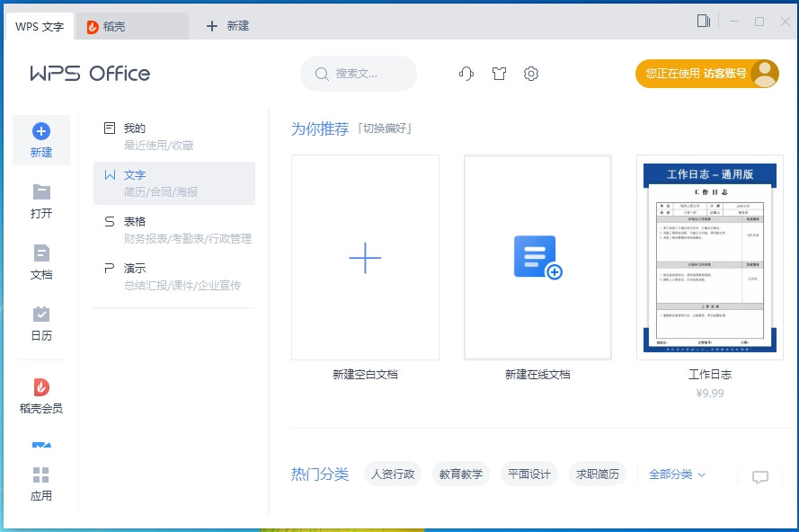The width and height of the screenshot is (799, 532).
Task: Click the 访客账号 account button
Action: pyautogui.click(x=707, y=74)
